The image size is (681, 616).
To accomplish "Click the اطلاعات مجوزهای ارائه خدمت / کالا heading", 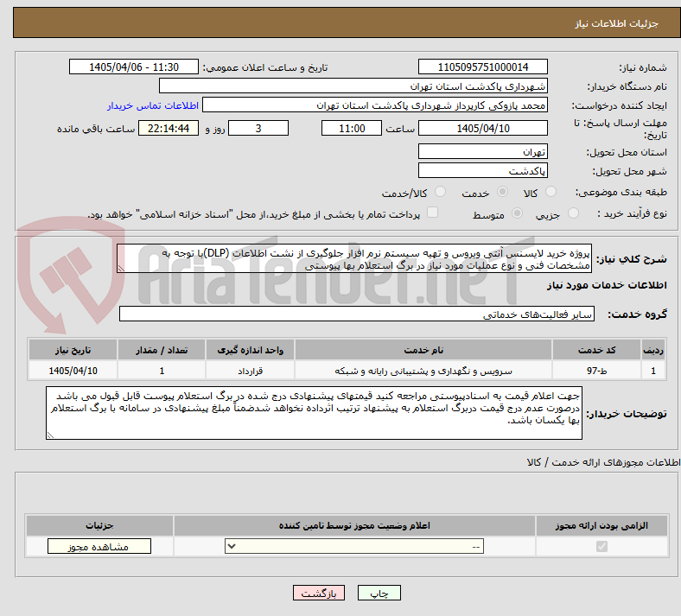I will pos(603,463).
